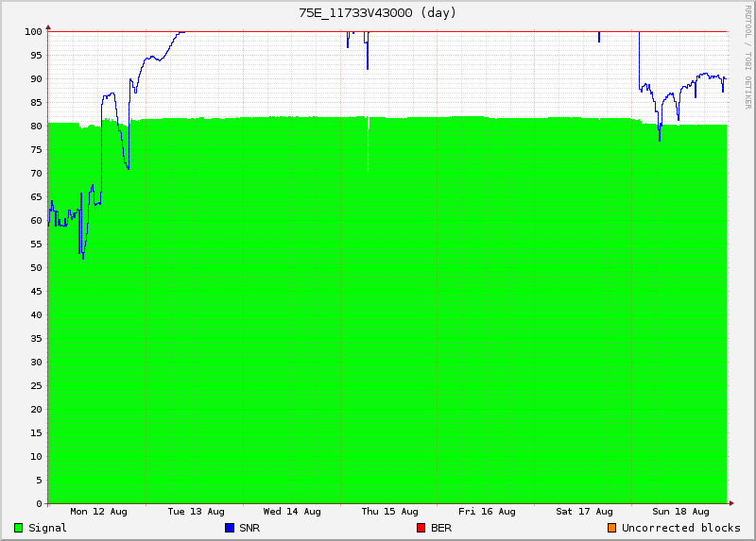Click the signal dip spike near Thu 15 Aug
The height and width of the screenshot is (541, 756).
point(369,145)
